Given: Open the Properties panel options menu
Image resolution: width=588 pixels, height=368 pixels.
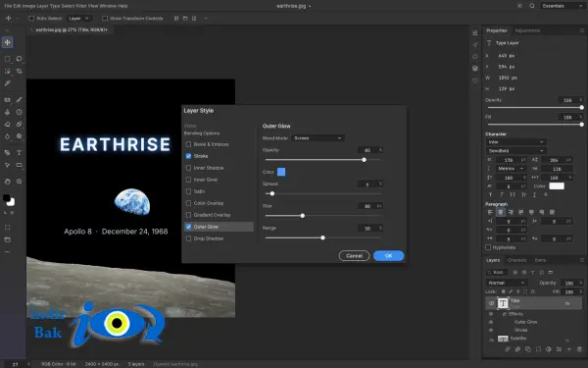Looking at the screenshot, I should (581, 30).
